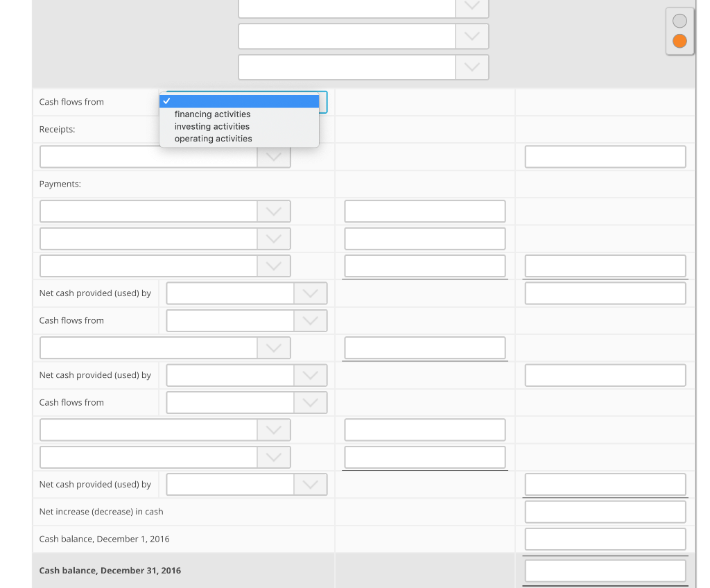Open the second 'Net cash provided (used) by' dropdown
710x588 pixels.
coord(247,376)
